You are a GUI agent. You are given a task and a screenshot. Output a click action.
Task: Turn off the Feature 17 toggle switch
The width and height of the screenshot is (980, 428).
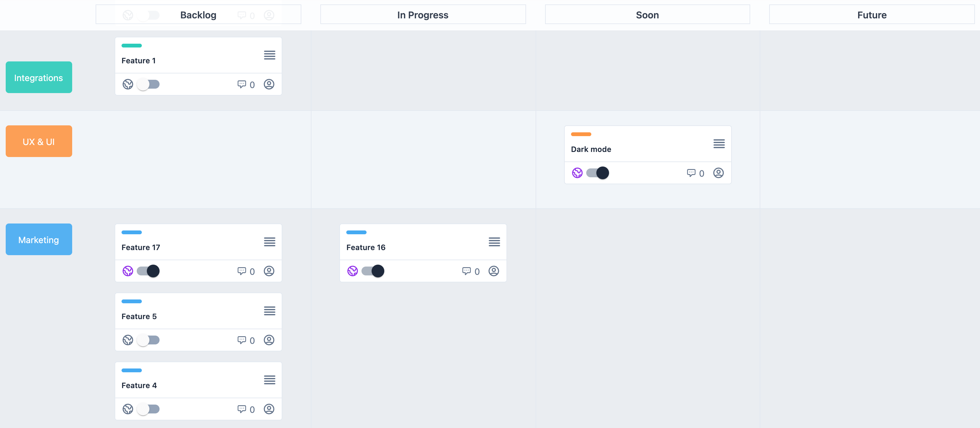148,271
